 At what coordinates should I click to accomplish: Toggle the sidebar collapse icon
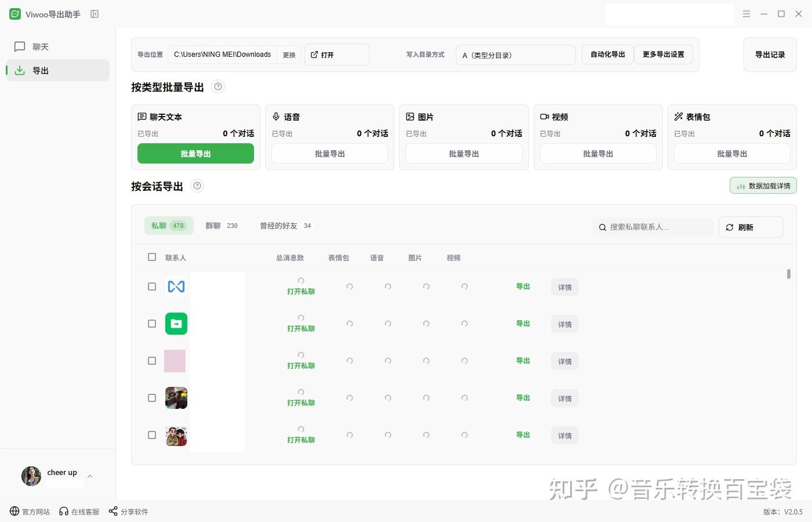(95, 14)
